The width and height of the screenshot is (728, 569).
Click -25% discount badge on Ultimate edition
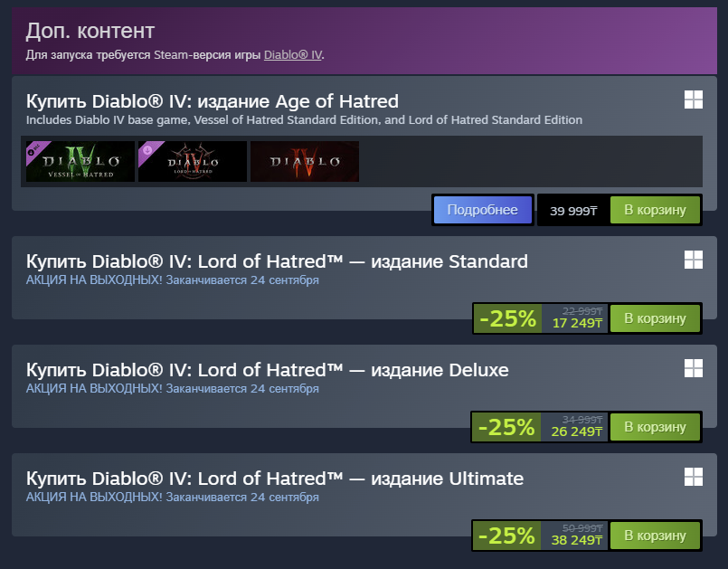coord(506,536)
